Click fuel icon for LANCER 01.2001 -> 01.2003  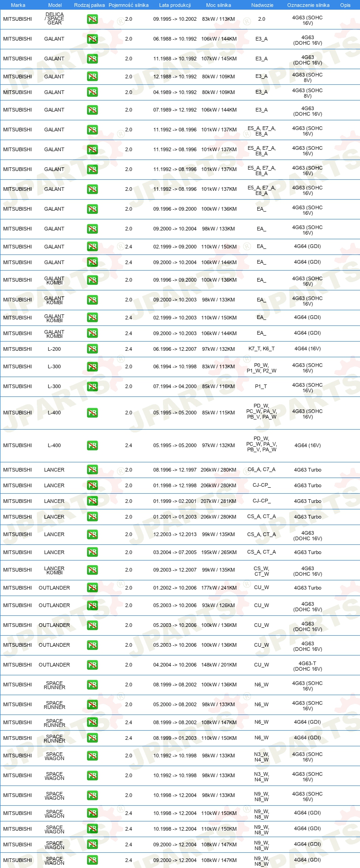(x=93, y=517)
